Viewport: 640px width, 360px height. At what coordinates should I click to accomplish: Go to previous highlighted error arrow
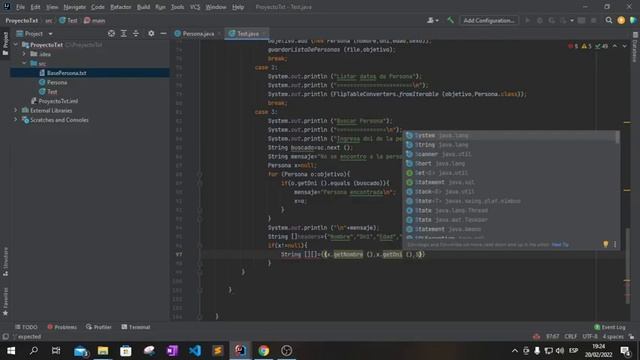615,46
